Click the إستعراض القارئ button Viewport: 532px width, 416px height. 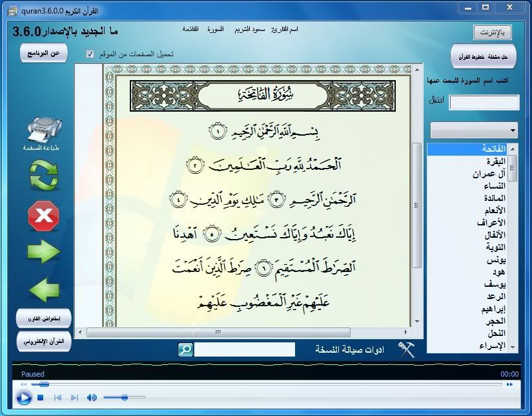[x=44, y=319]
